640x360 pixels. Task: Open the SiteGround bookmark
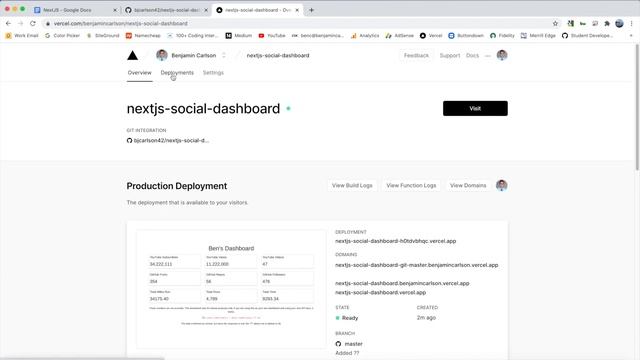(103, 36)
